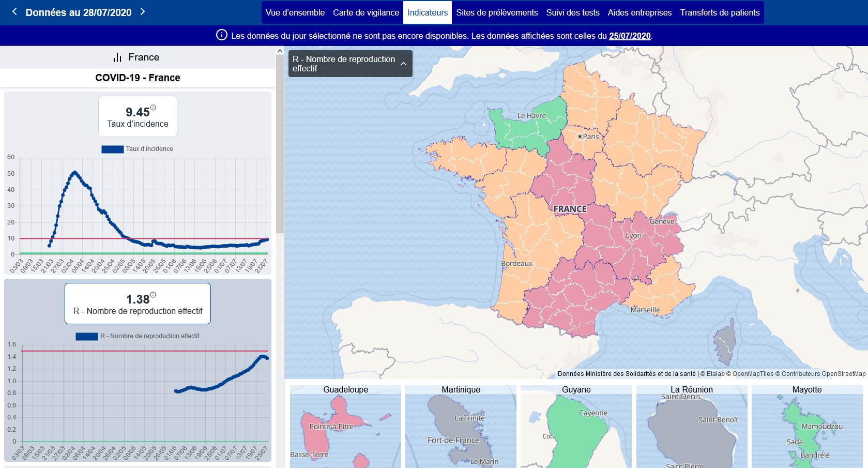Click the bar chart icon beside France
This screenshot has width=868, height=468.
pos(117,57)
